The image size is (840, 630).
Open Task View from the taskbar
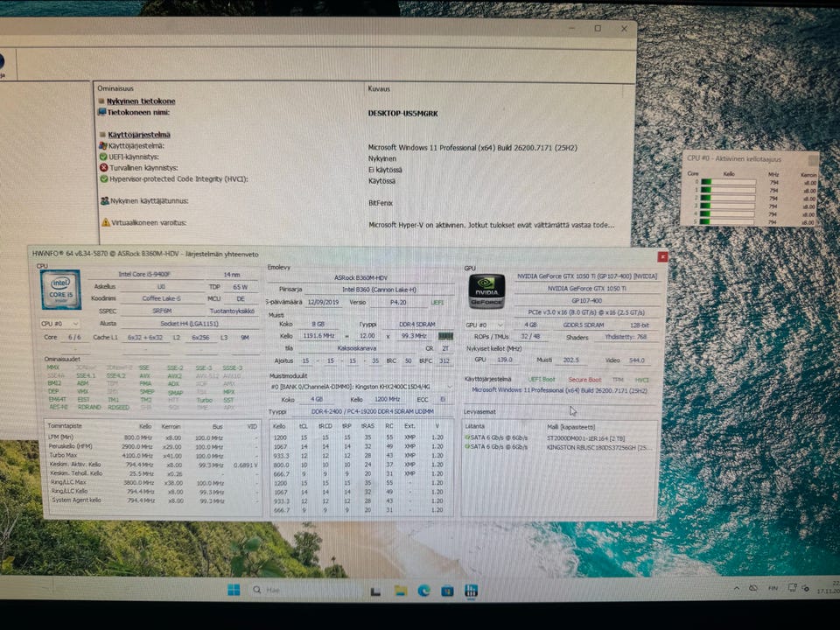tap(375, 591)
